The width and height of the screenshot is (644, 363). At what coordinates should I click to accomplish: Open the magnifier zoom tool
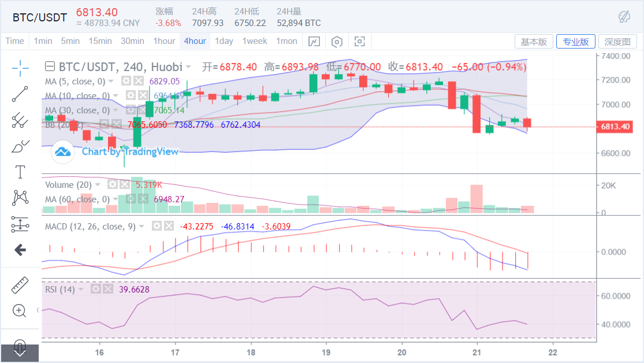20,311
